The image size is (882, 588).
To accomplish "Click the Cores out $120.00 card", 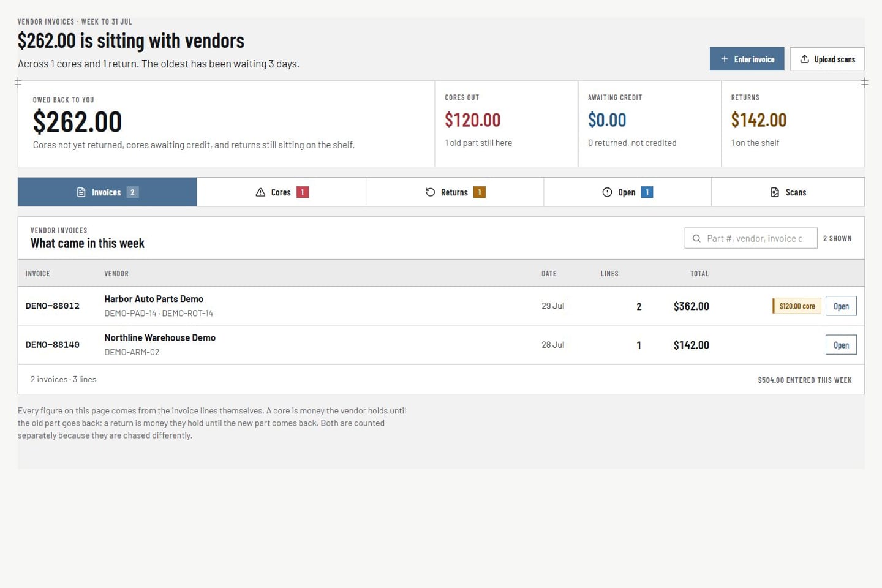I will tap(507, 124).
